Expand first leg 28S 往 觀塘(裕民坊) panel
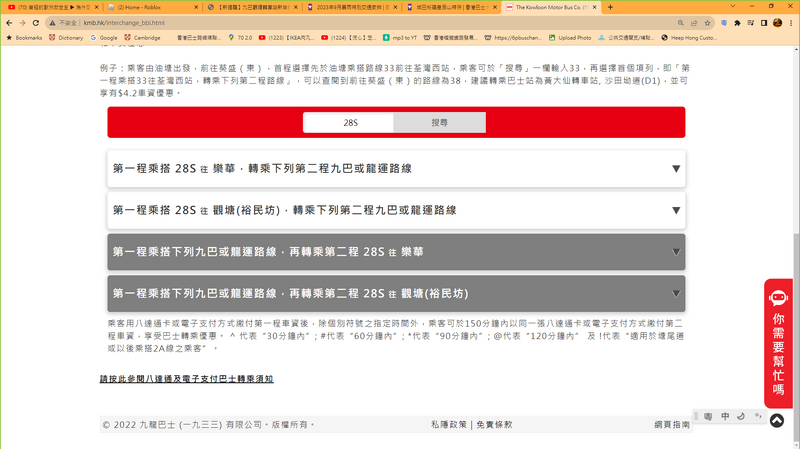The image size is (800, 449). point(396,210)
